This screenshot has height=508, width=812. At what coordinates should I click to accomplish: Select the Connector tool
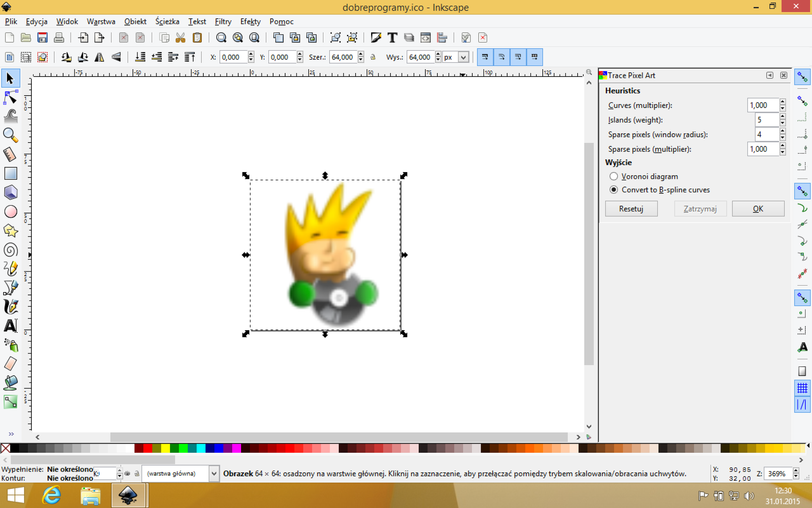11,402
